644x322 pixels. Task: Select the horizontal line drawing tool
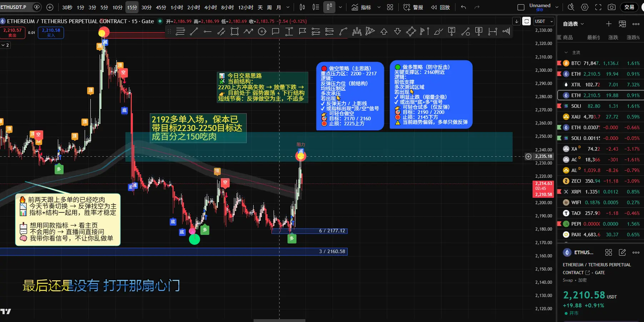coord(208,31)
